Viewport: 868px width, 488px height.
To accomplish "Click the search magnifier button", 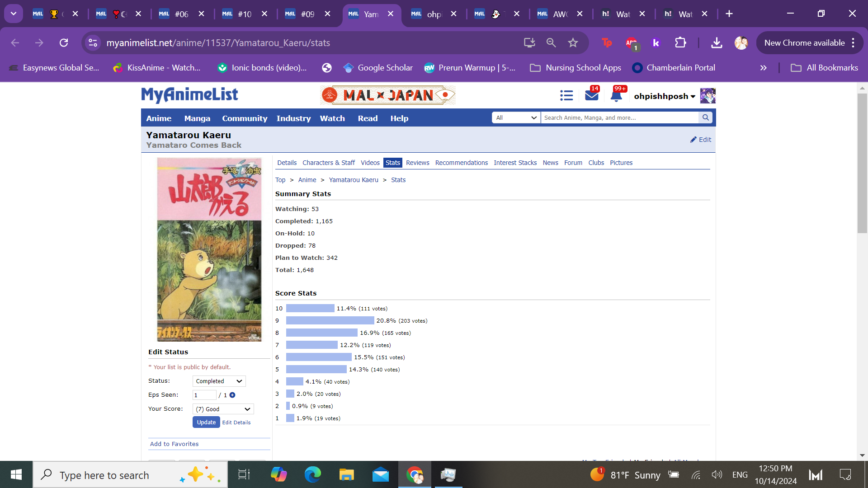I will 705,117.
